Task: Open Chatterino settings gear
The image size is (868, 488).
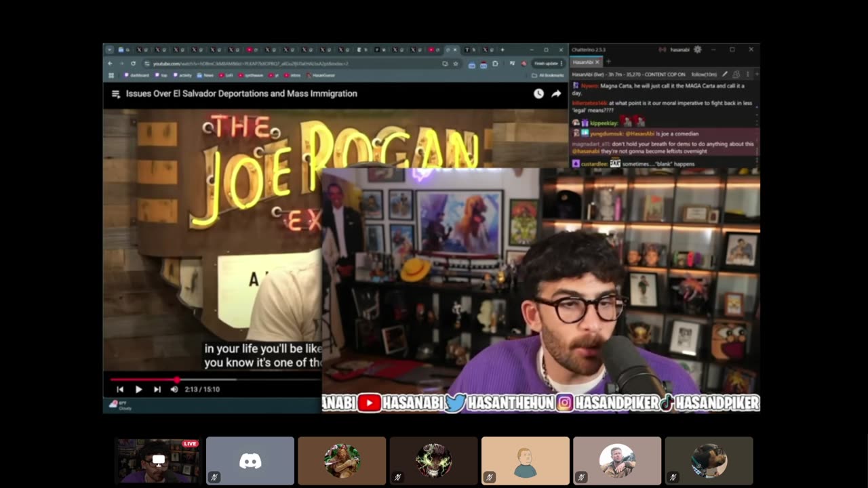Action: [697, 49]
